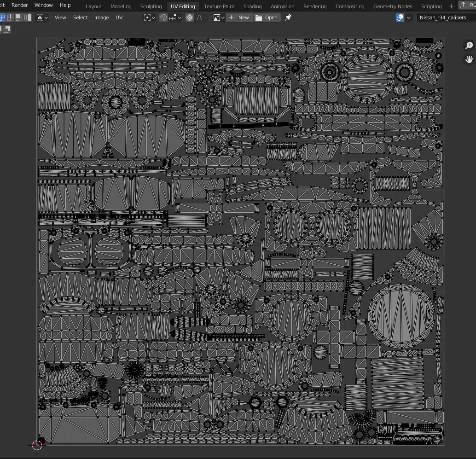The width and height of the screenshot is (476, 459).
Task: Select face selection mode icon
Action: click(19, 17)
